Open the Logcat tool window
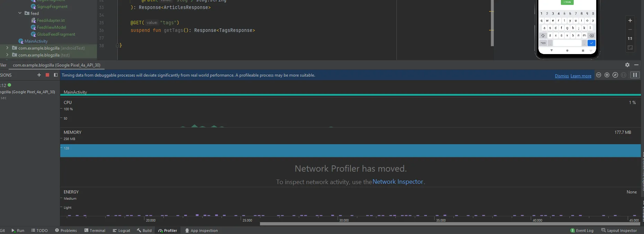644x234 pixels. (121, 231)
